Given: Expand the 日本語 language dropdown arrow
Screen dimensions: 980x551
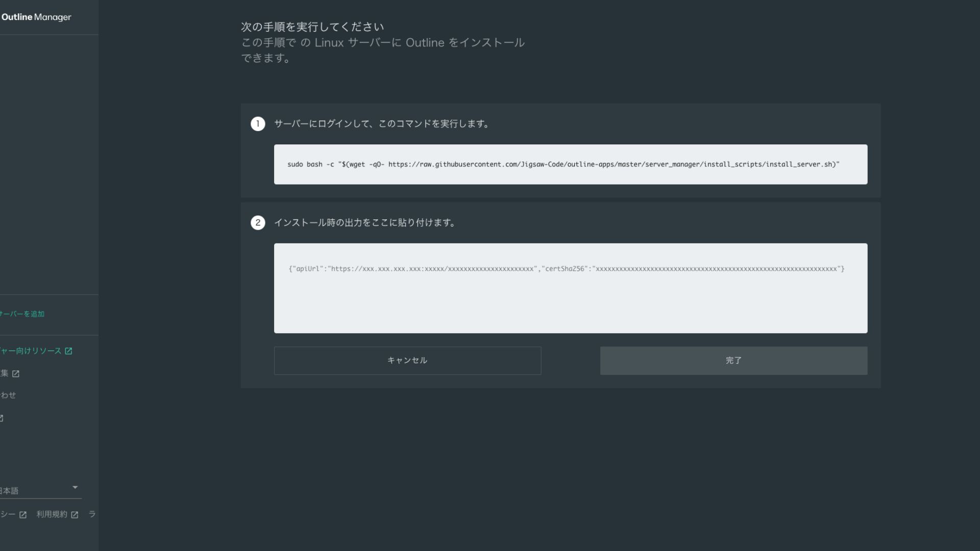Looking at the screenshot, I should pyautogui.click(x=75, y=487).
